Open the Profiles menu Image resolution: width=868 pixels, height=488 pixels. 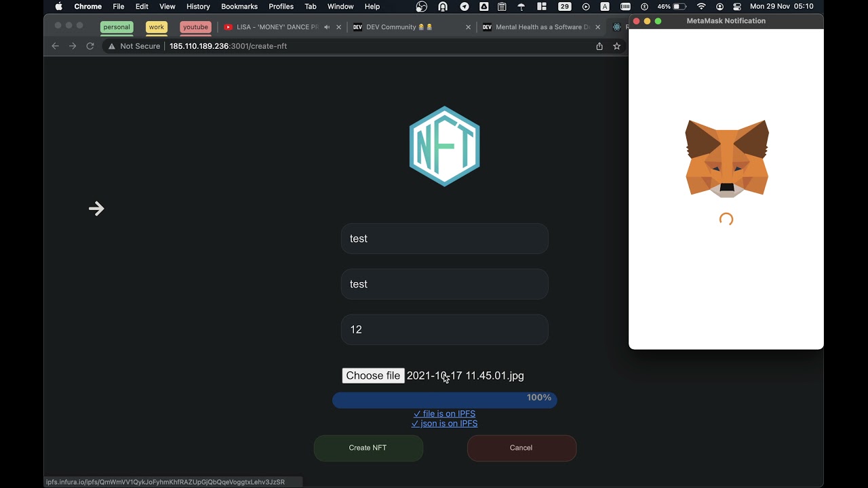(x=281, y=7)
